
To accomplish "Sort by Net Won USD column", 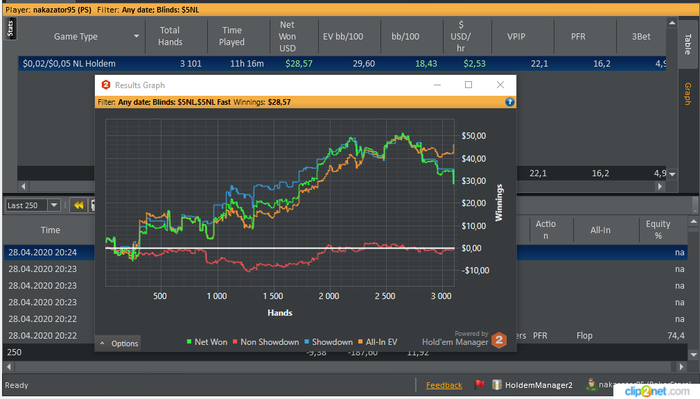I will (288, 37).
